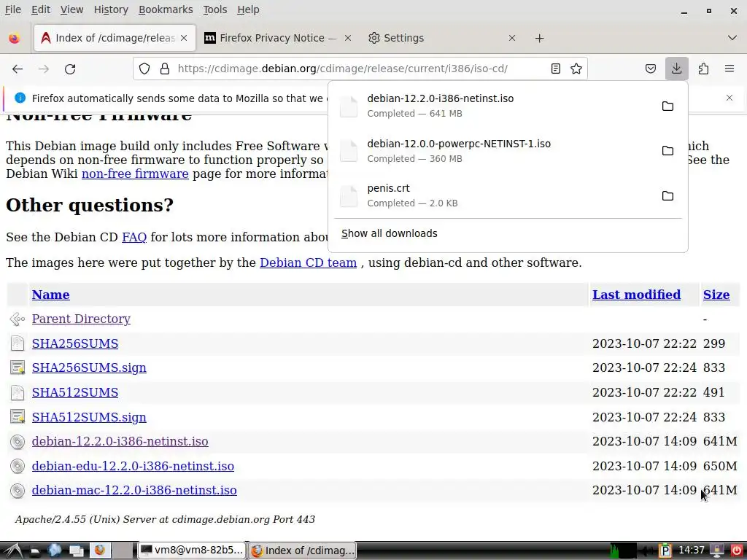This screenshot has height=560, width=747.
Task: Open the Edit menu
Action: tap(41, 9)
